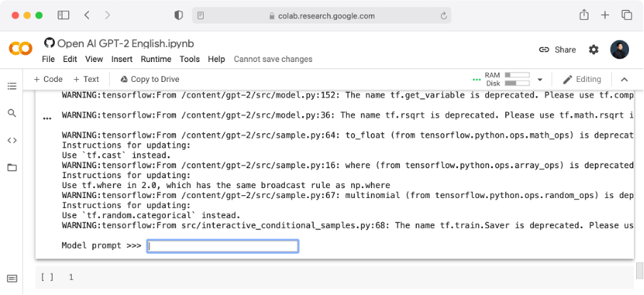This screenshot has width=644, height=295.
Task: Open the View menu
Action: click(x=94, y=59)
